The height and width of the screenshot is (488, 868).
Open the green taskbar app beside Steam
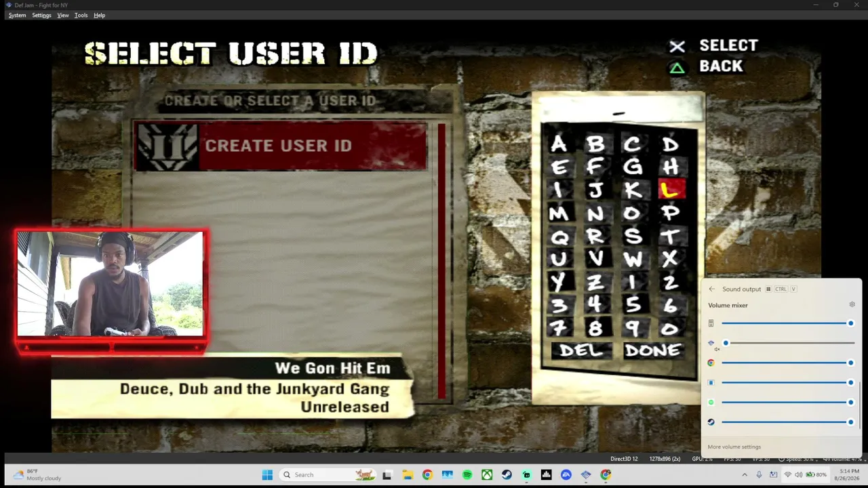point(526,474)
